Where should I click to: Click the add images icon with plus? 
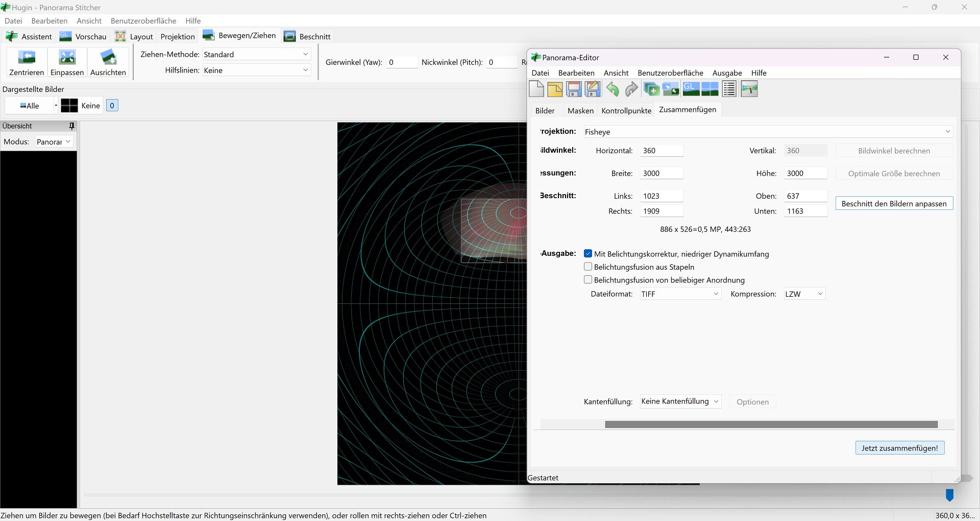pyautogui.click(x=651, y=89)
